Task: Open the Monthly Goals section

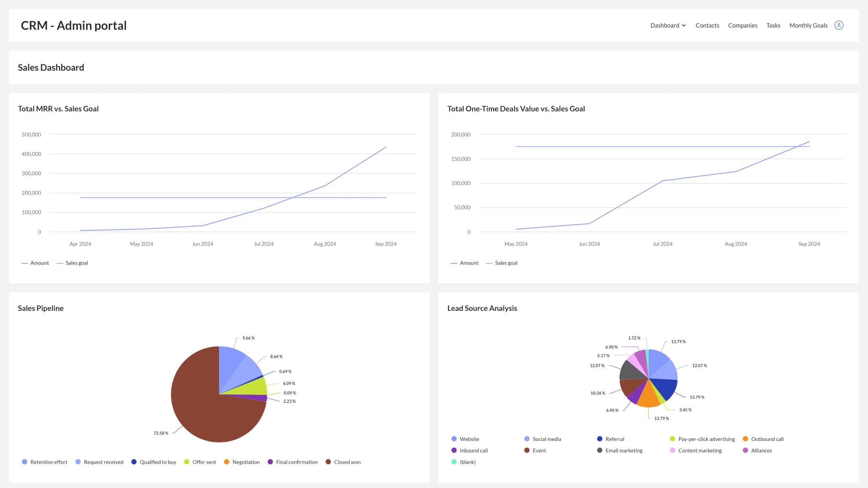Action: 808,25
